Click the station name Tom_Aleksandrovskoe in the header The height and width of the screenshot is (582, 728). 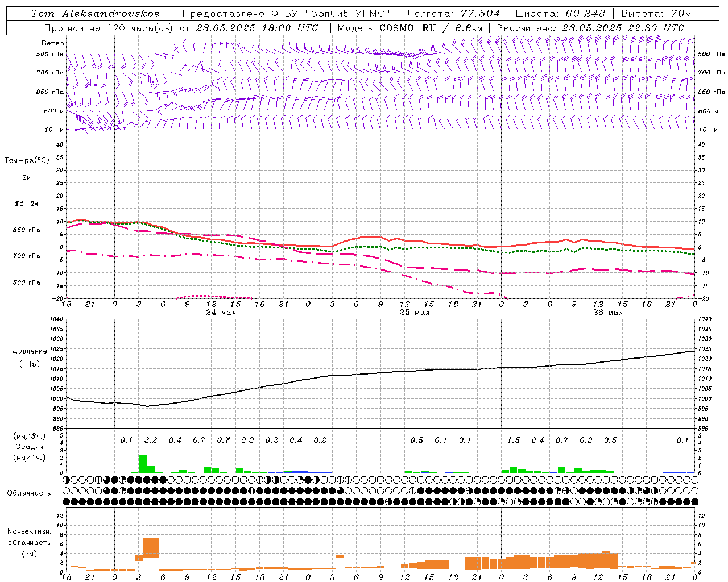pos(95,14)
